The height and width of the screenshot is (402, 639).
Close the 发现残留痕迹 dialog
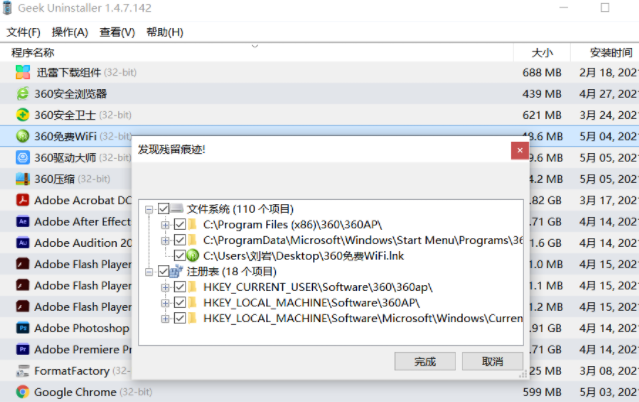520,150
